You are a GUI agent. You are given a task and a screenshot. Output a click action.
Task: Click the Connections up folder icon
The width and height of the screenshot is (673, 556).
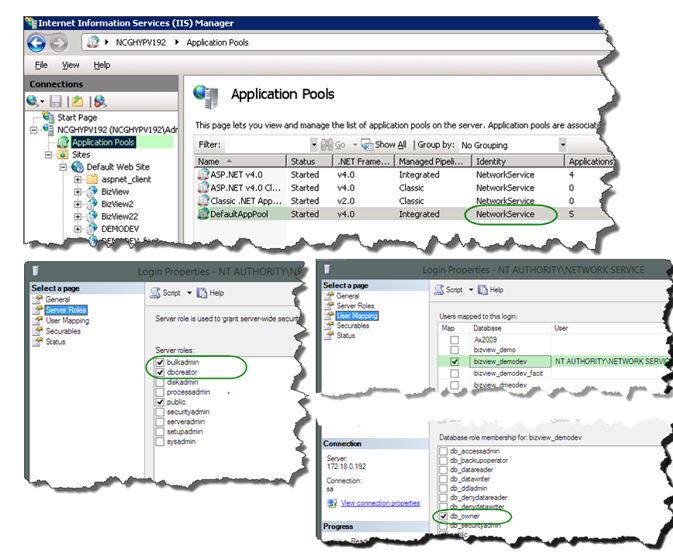[x=77, y=101]
